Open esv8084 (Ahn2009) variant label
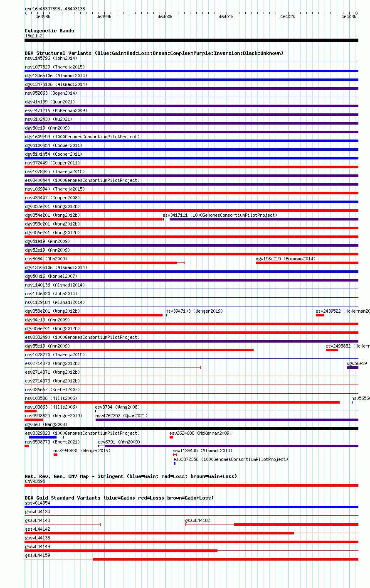The height and width of the screenshot is (588, 370). [x=46, y=259]
